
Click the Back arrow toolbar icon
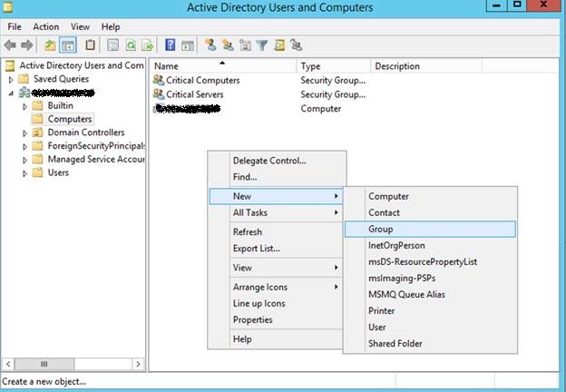tap(10, 45)
